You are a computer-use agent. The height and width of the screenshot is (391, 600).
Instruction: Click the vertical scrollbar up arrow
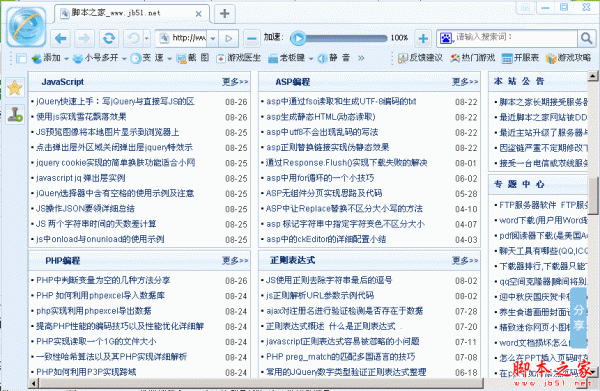coord(593,75)
